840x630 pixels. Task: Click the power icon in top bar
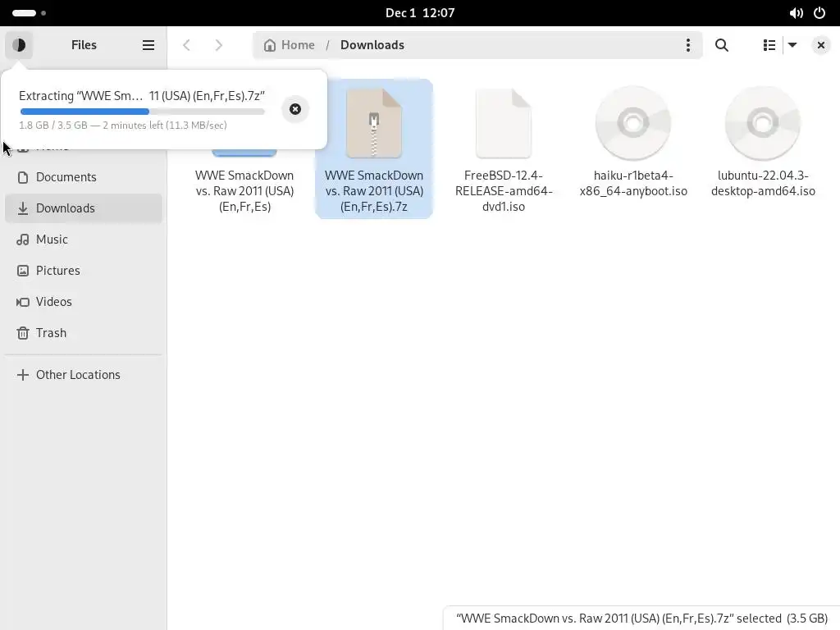tap(819, 13)
